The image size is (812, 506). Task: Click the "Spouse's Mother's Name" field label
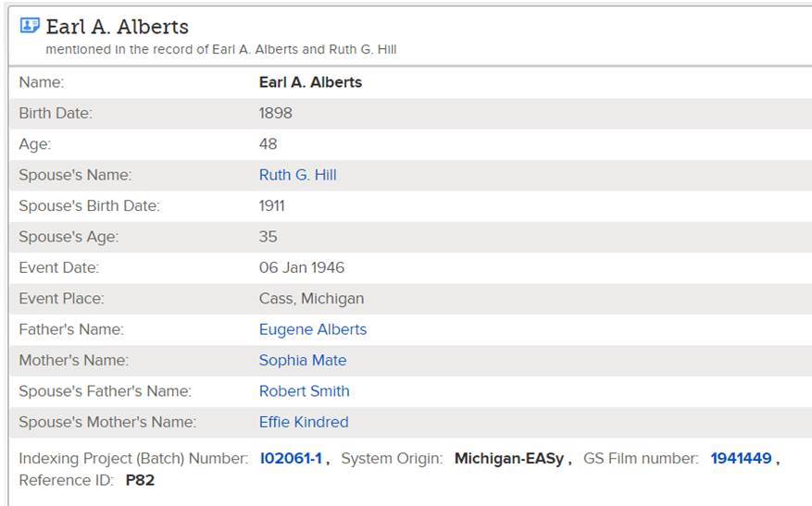pyautogui.click(x=107, y=422)
